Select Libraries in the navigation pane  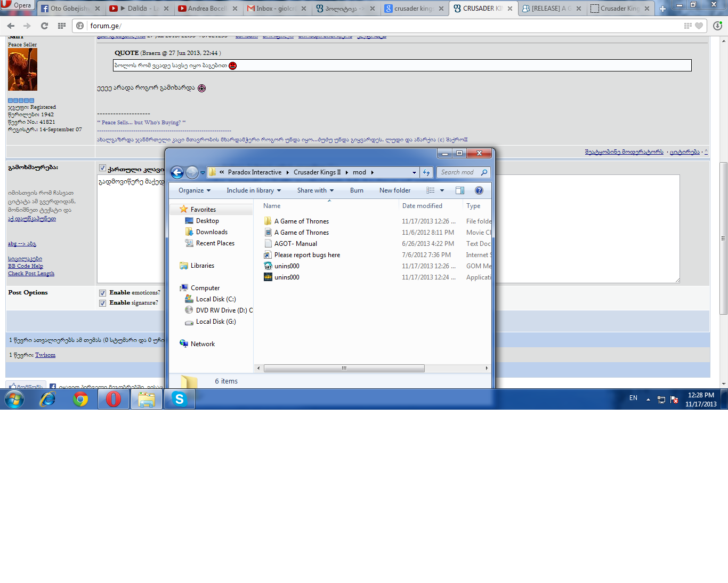(x=202, y=266)
